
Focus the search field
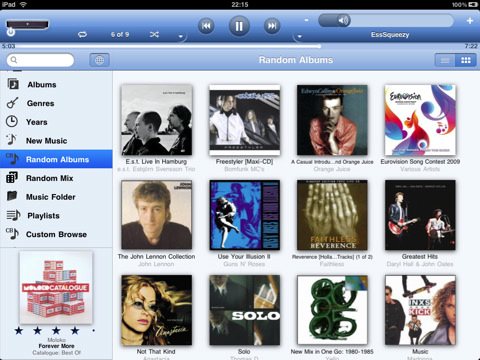click(x=40, y=60)
